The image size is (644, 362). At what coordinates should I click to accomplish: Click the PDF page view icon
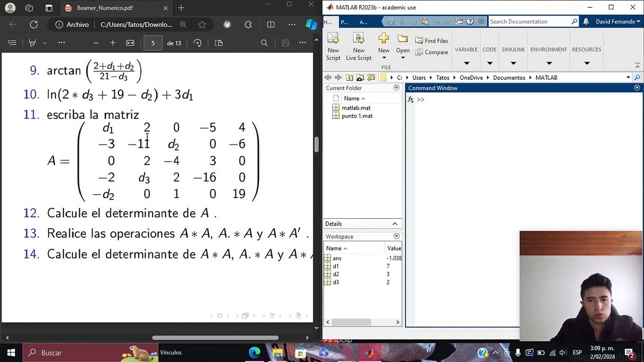coord(218,43)
